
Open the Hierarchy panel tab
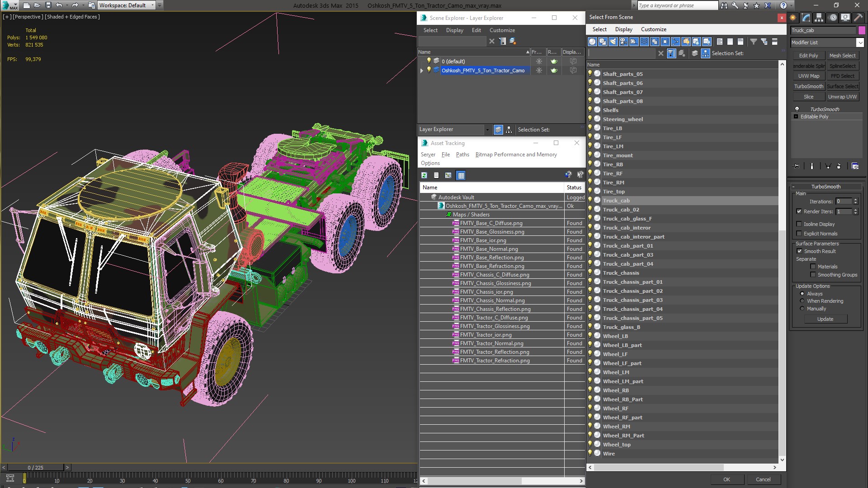pyautogui.click(x=819, y=18)
